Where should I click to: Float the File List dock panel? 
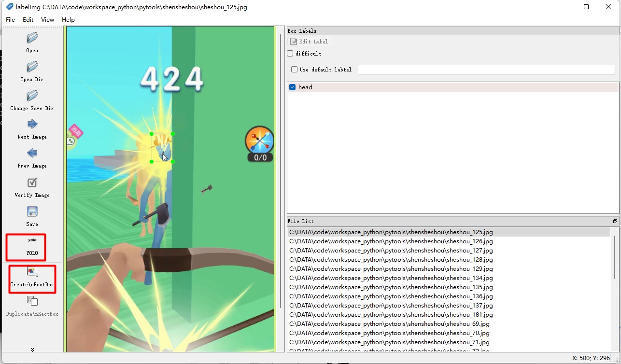[x=615, y=221]
